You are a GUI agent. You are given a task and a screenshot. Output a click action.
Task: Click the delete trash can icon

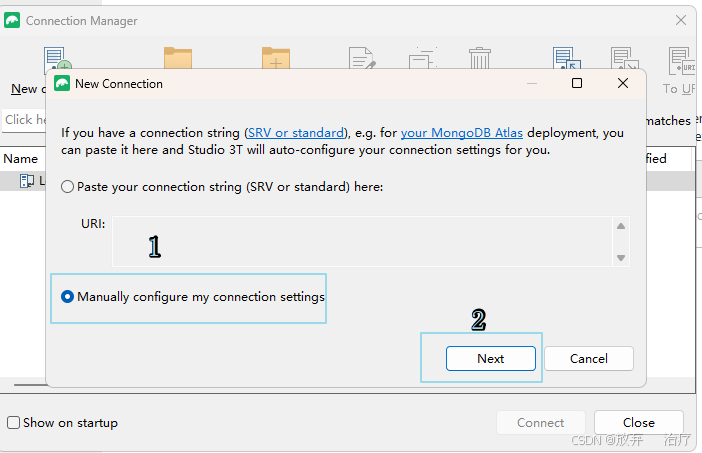pyautogui.click(x=480, y=58)
